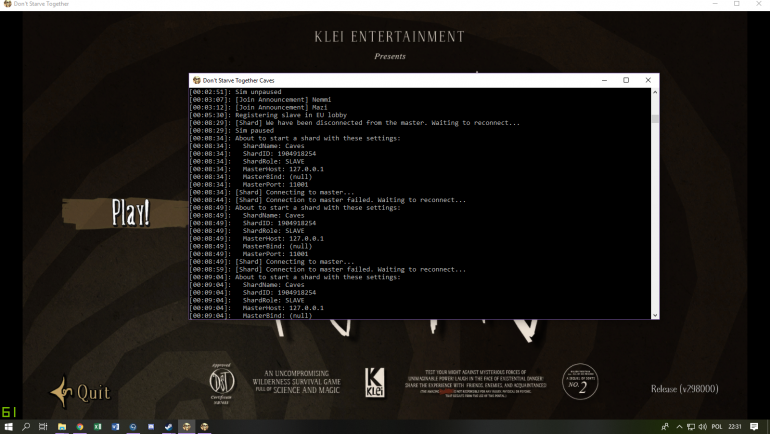Click the 00:09:04 'ShardName: Caves' line
Viewport: 770px width, 434px height.
coord(247,285)
